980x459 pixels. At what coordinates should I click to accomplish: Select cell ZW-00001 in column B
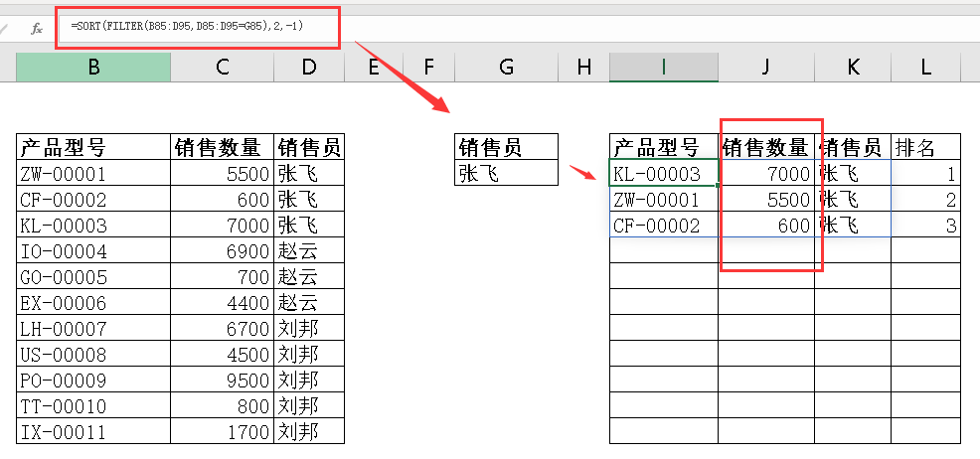click(93, 173)
